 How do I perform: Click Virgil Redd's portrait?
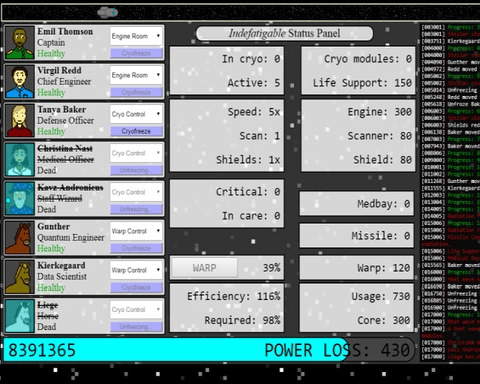tap(20, 82)
